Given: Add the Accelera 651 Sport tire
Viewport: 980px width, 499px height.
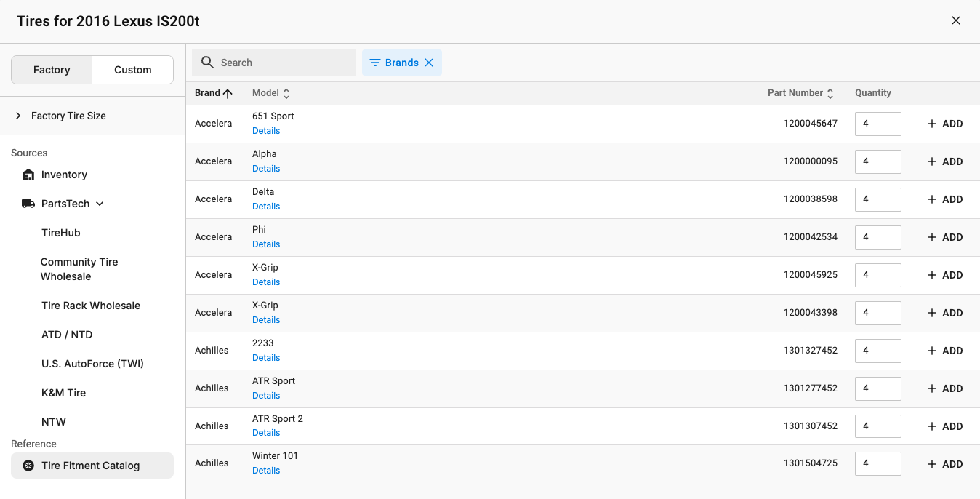Looking at the screenshot, I should tap(945, 124).
